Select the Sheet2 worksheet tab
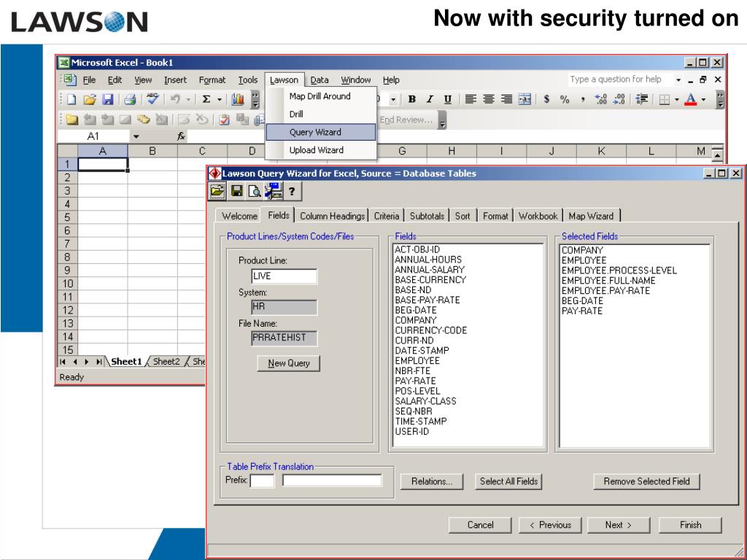The image size is (747, 560). pos(166,362)
